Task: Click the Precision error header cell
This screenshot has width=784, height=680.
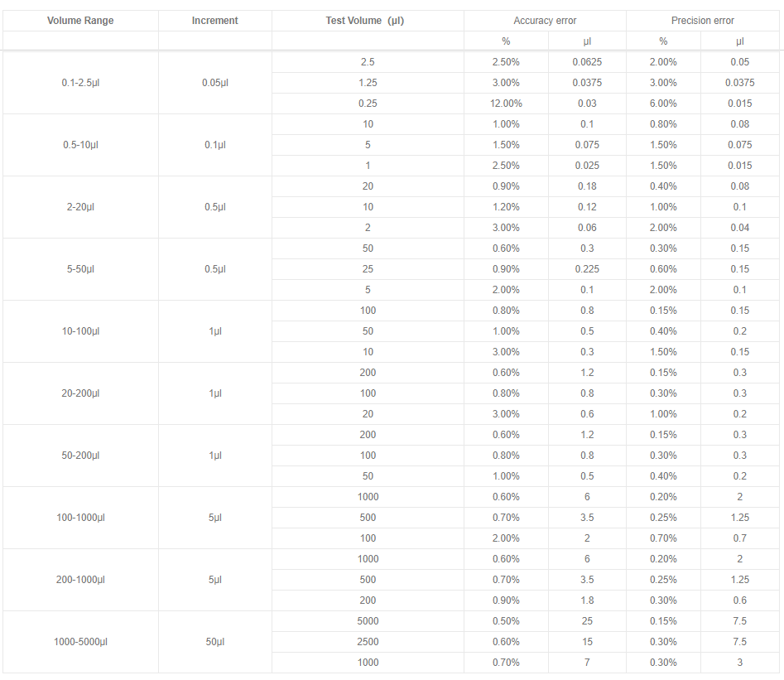Action: 703,21
